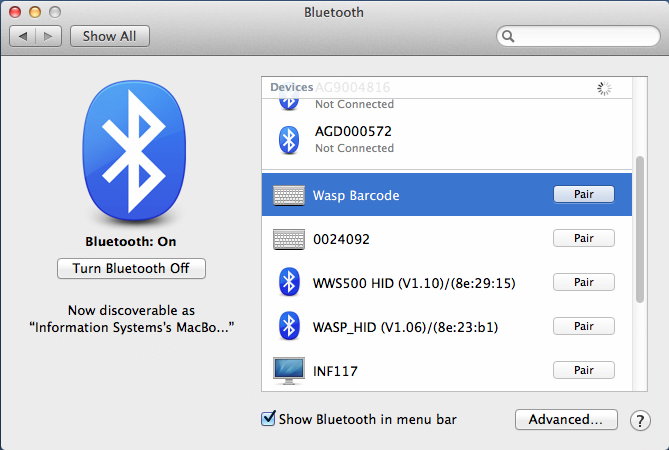
Task: Pair the WWS500 HID device
Action: click(584, 282)
